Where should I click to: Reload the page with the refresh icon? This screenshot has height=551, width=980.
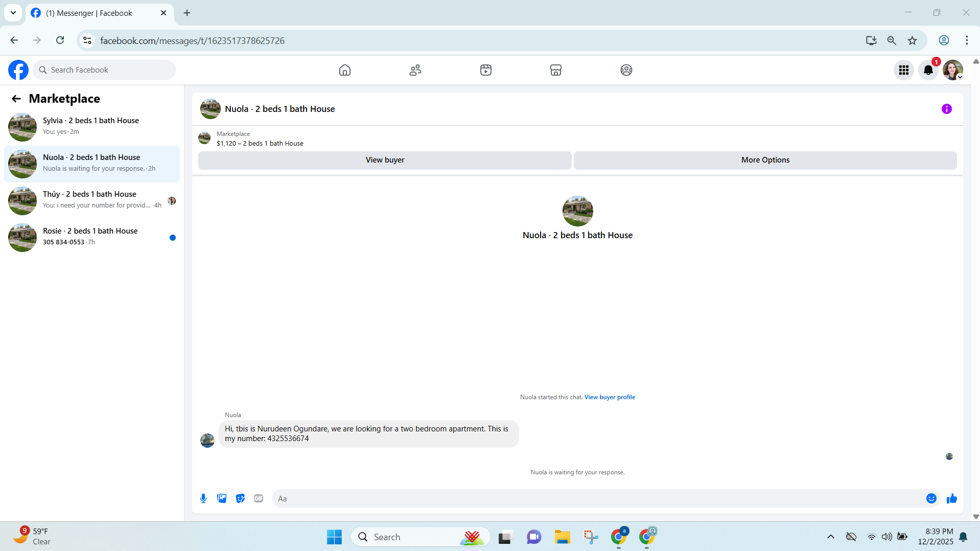point(60,40)
